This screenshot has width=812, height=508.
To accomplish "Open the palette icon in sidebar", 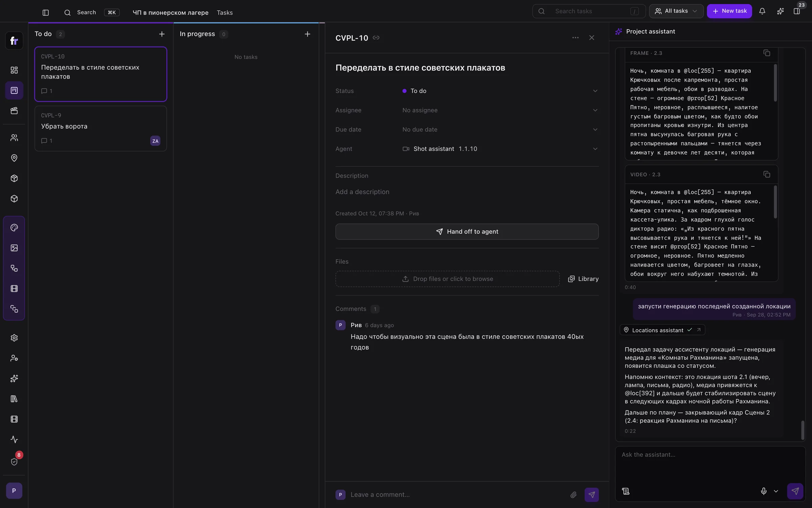I will [14, 228].
